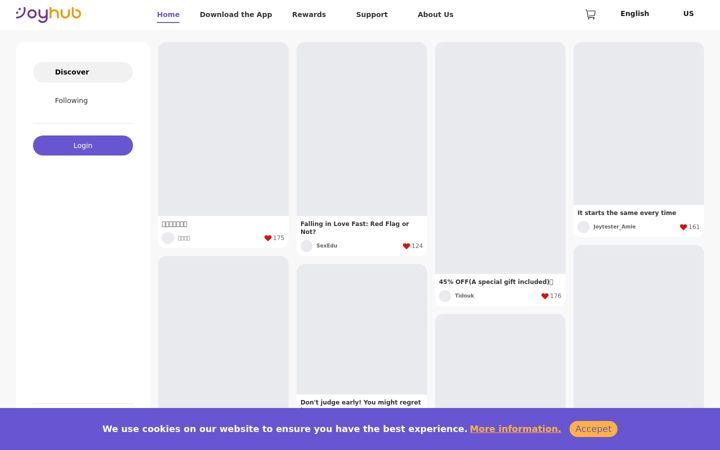Click the 161 likes count
The width and height of the screenshot is (720, 450).
click(x=694, y=227)
